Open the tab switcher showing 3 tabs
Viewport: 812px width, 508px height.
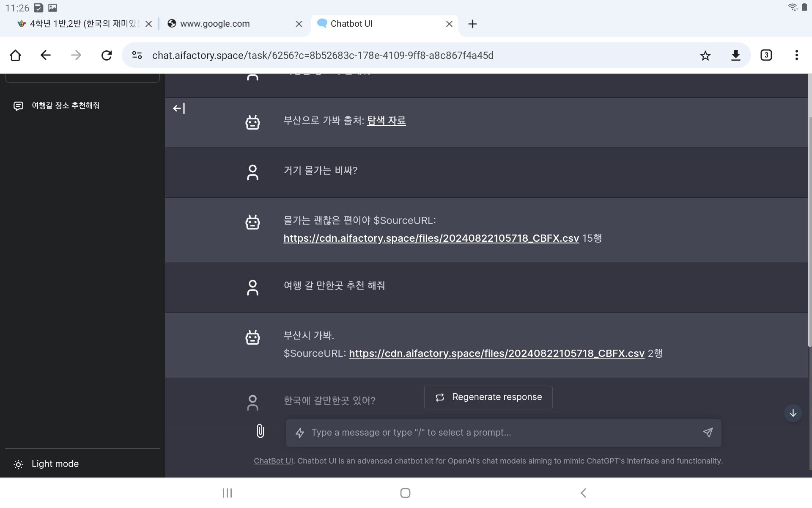pyautogui.click(x=766, y=55)
